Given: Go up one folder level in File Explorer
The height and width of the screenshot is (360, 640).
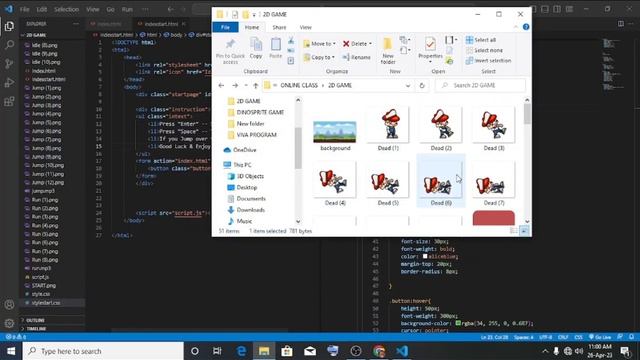Looking at the screenshot, I should [x=256, y=85].
